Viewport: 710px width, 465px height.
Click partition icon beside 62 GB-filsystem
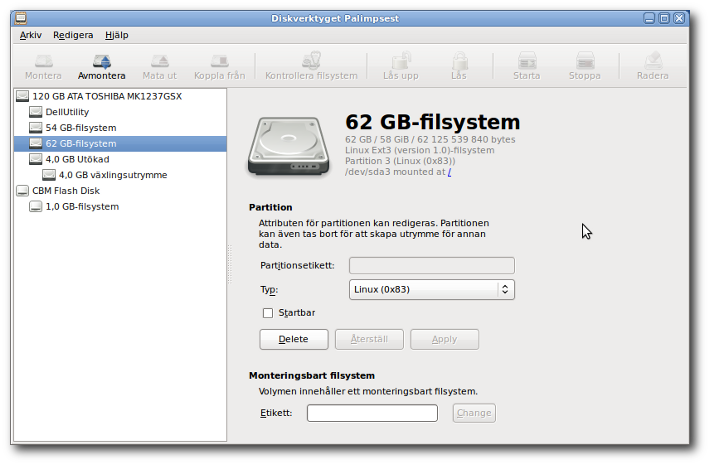click(35, 144)
